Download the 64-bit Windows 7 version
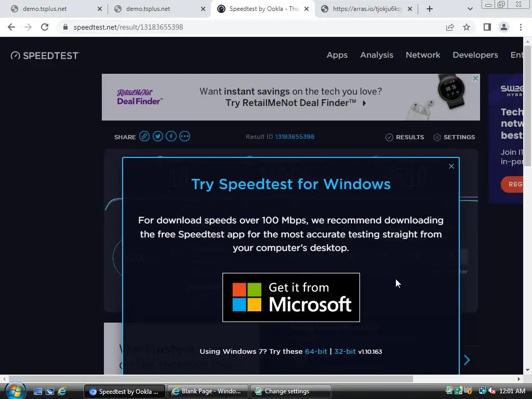This screenshot has height=399, width=532. point(316,352)
